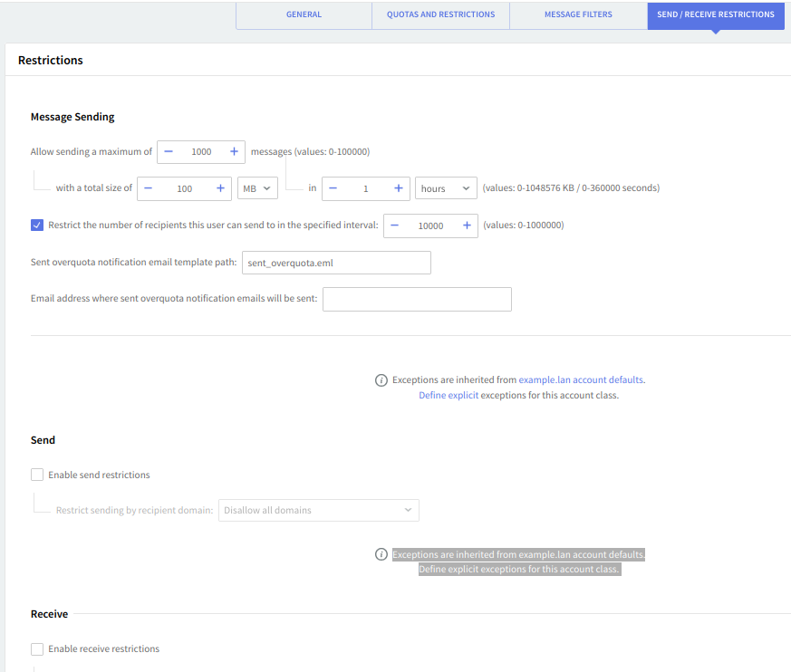Image resolution: width=791 pixels, height=672 pixels.
Task: Click minus on total size value
Action: click(x=149, y=188)
